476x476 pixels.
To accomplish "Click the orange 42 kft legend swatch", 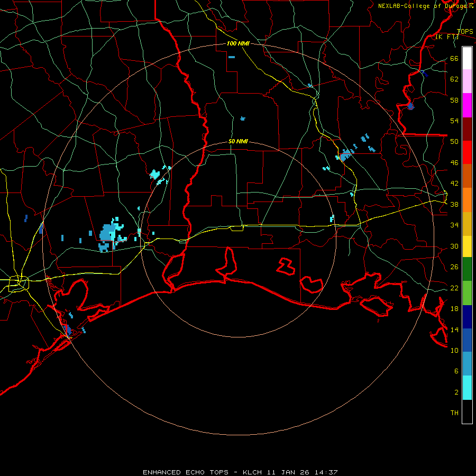I will tap(467, 200).
